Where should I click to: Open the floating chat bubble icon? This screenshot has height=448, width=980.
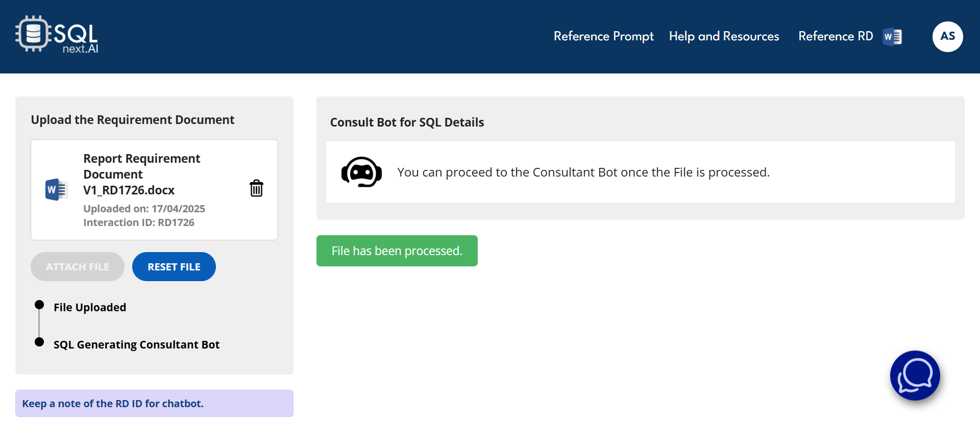[915, 376]
